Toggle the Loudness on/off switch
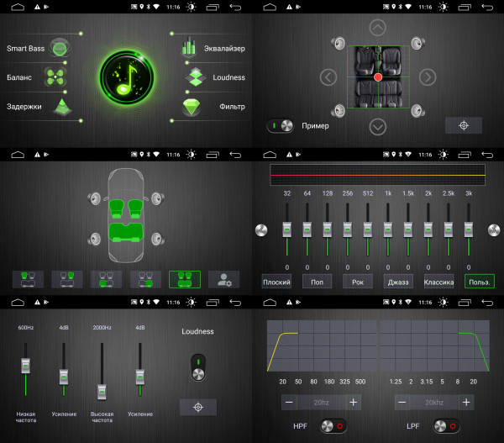Viewport: 504px width, 443px height. coord(198,367)
